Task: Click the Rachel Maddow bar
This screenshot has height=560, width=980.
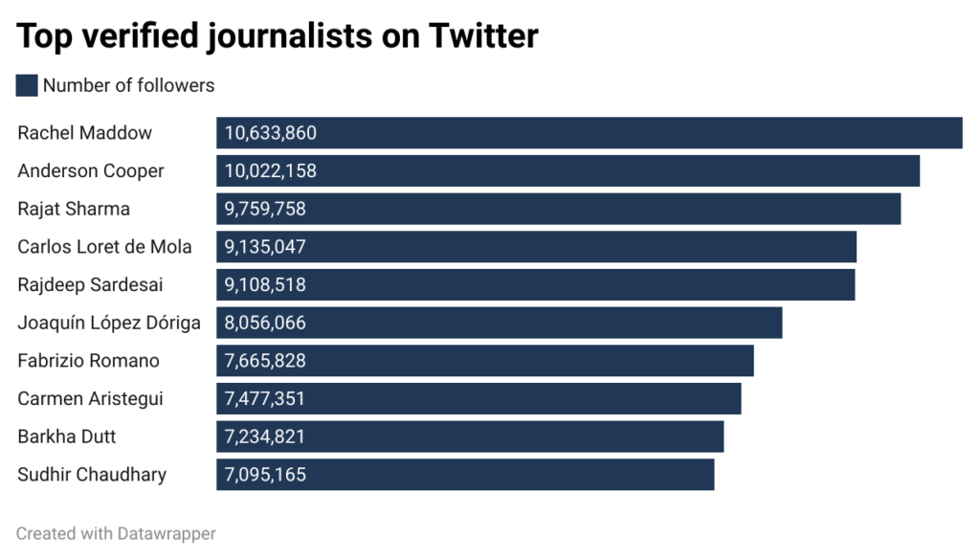Action: (x=589, y=133)
